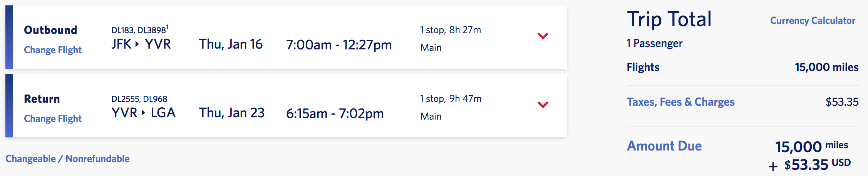
Task: Click Change Flight under Outbound
Action: pos(53,50)
